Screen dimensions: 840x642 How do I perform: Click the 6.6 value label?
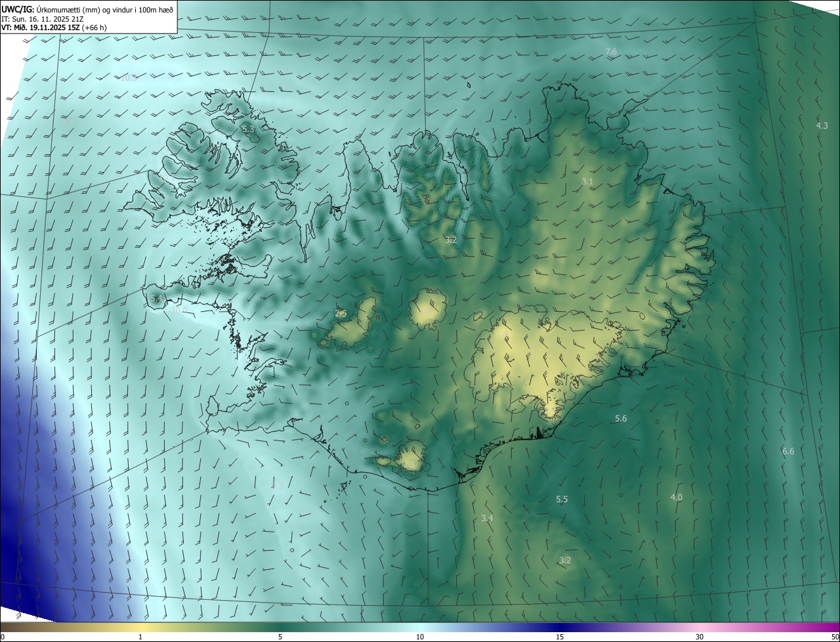pyautogui.click(x=788, y=451)
